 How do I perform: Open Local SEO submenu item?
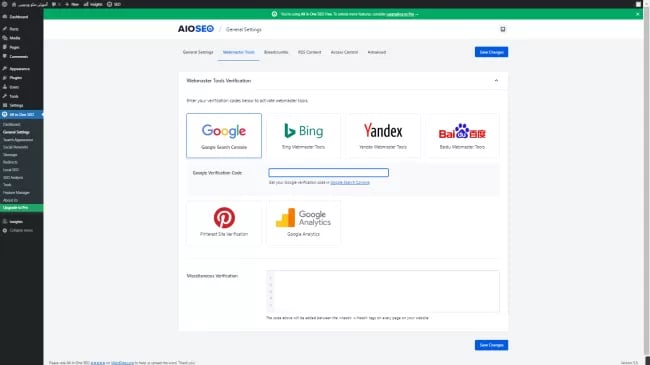coord(11,170)
